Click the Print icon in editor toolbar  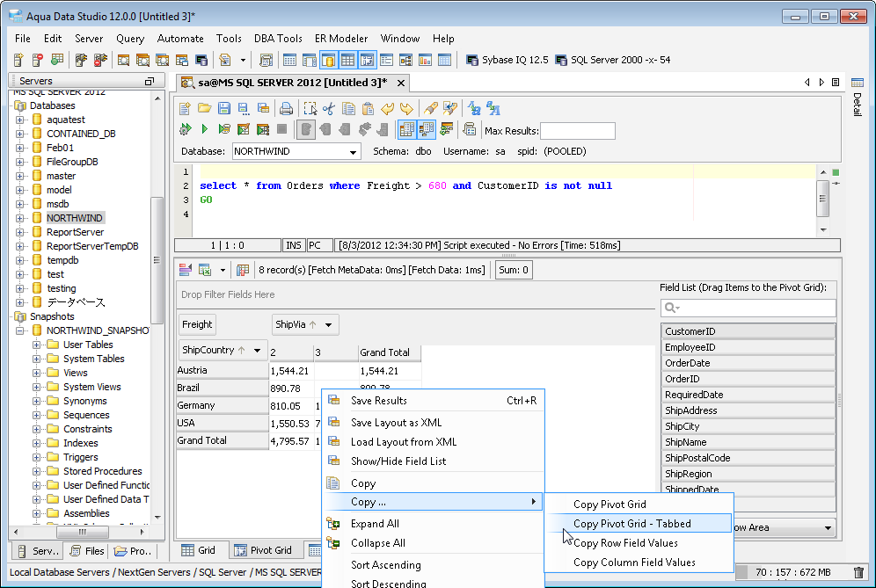pyautogui.click(x=286, y=109)
